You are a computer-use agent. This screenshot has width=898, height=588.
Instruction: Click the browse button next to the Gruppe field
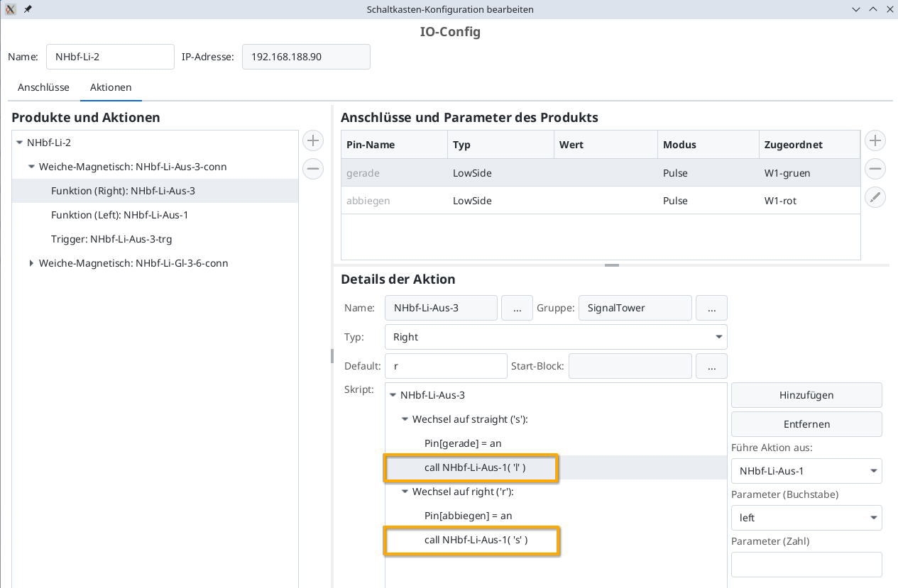[x=711, y=308]
